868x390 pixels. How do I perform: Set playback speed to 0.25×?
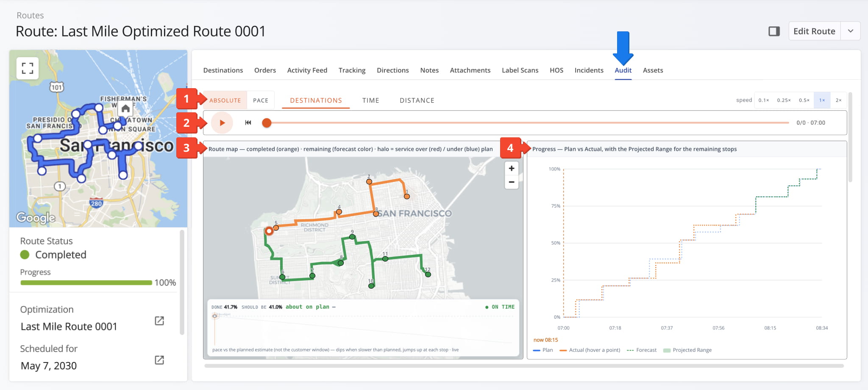pyautogui.click(x=784, y=100)
